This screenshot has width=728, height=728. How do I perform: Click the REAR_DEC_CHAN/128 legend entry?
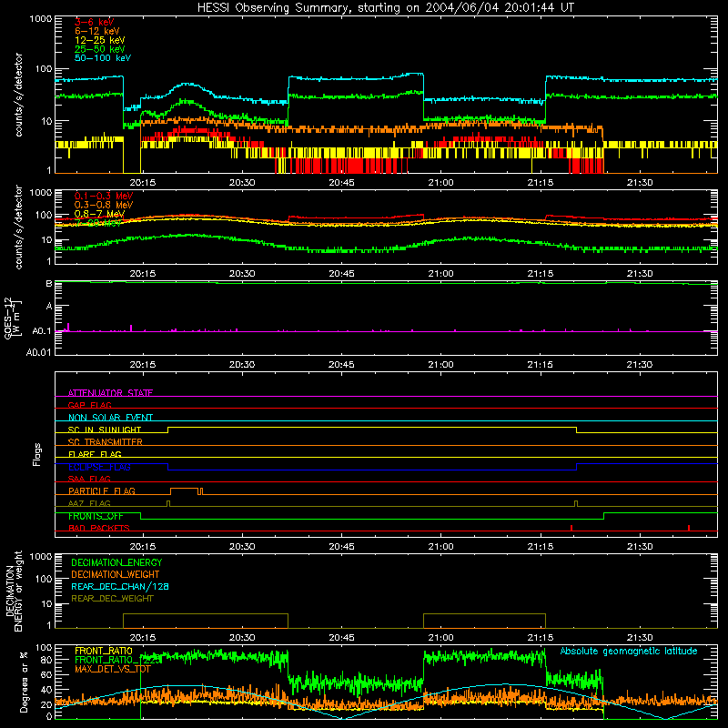120,586
